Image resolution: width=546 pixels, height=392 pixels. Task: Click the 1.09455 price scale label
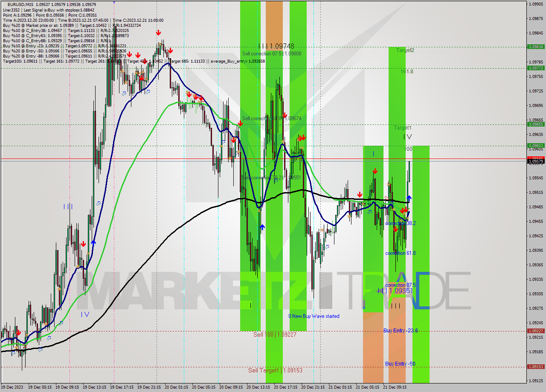click(536, 221)
